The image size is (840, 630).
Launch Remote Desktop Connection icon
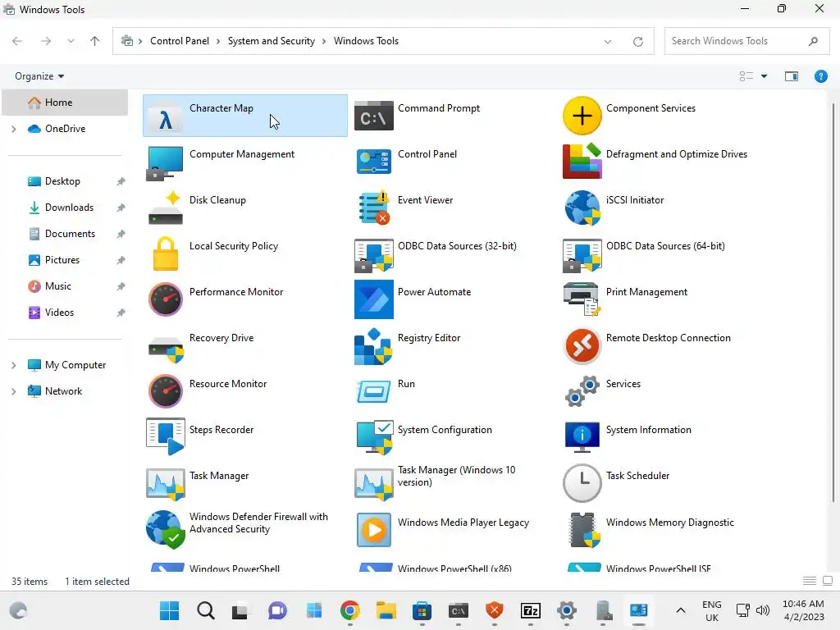(x=582, y=345)
